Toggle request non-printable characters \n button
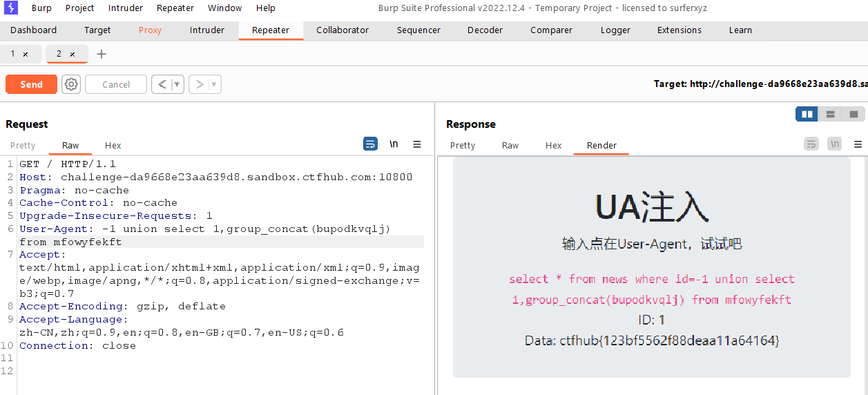The image size is (868, 395). point(394,144)
